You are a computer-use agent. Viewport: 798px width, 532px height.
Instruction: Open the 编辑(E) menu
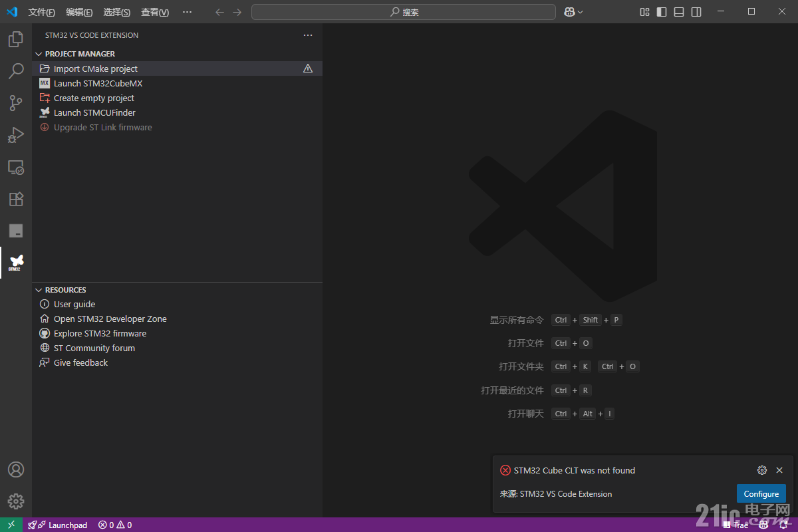click(79, 12)
